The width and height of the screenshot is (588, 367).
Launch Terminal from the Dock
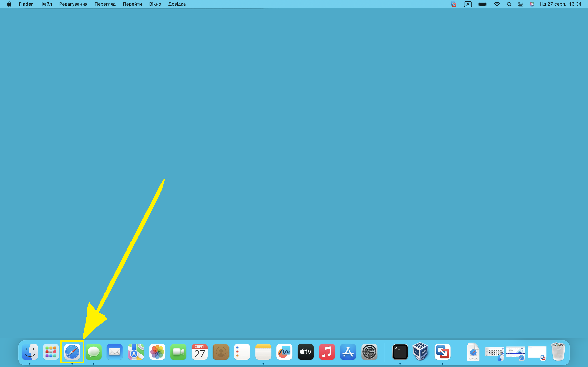(x=400, y=352)
